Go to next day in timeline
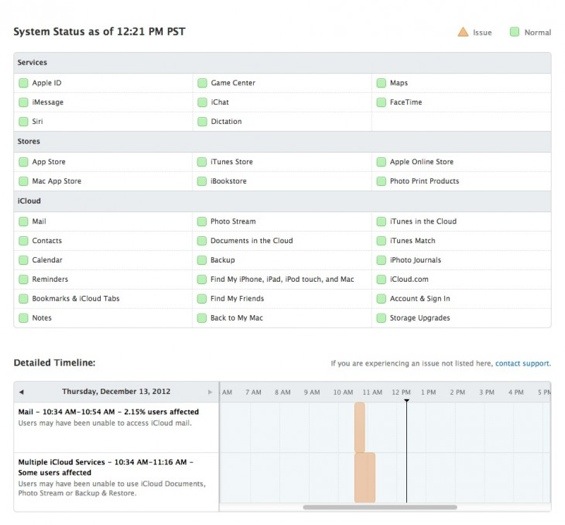The image size is (565, 525). tap(210, 392)
